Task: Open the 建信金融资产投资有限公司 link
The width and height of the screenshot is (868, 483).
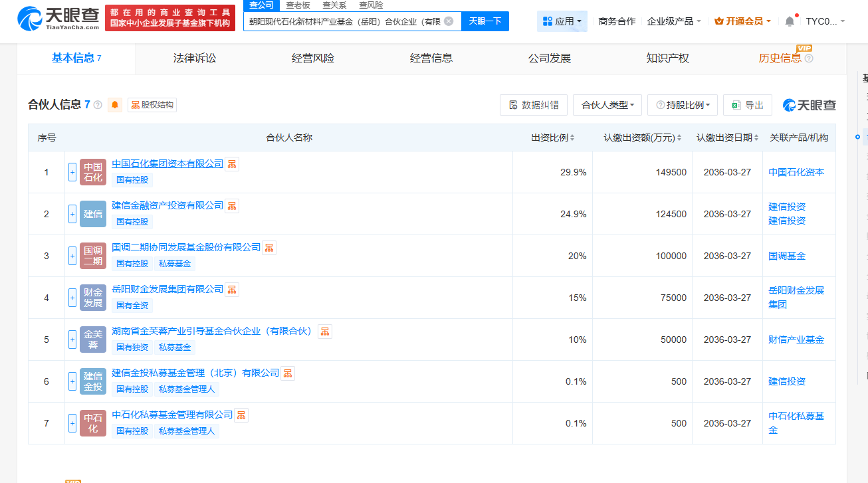Action: point(167,206)
